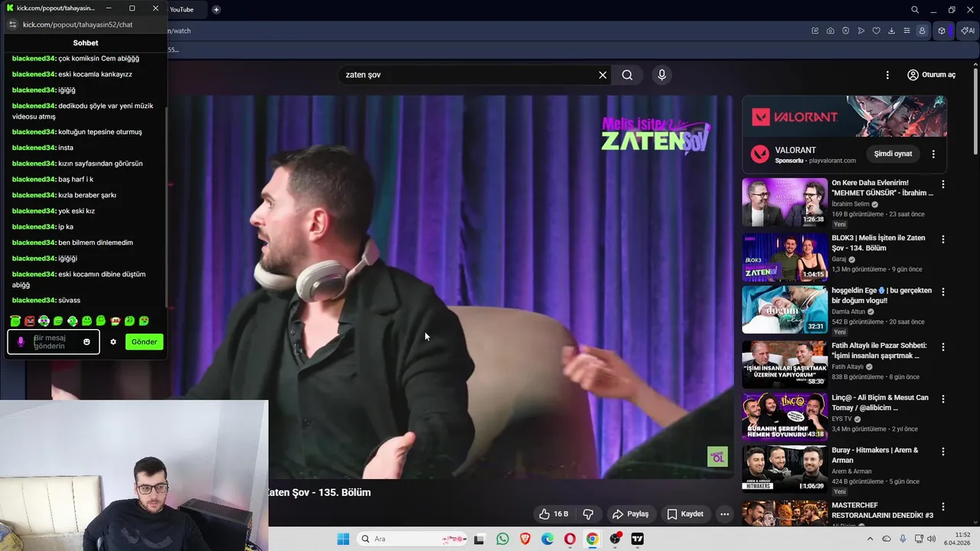Open options for Buray Hitmakers video
This screenshot has width=980, height=551.
pyautogui.click(x=943, y=452)
